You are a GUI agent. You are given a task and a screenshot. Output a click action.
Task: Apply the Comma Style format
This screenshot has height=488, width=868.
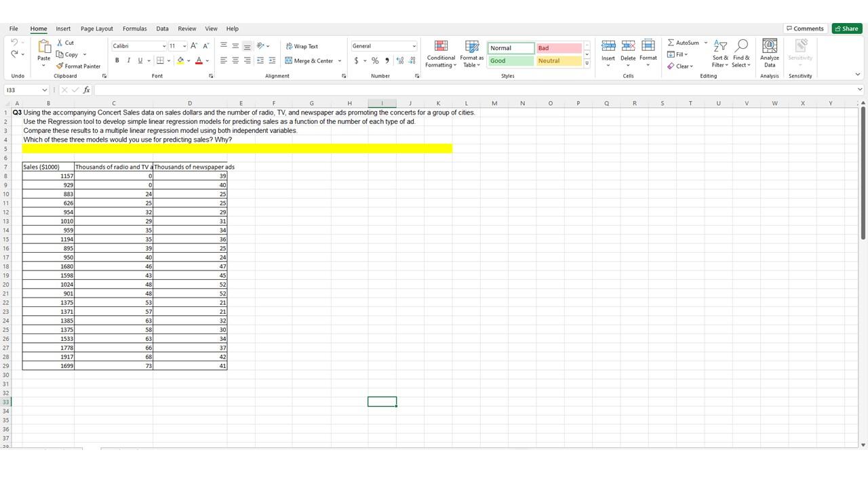tap(387, 60)
